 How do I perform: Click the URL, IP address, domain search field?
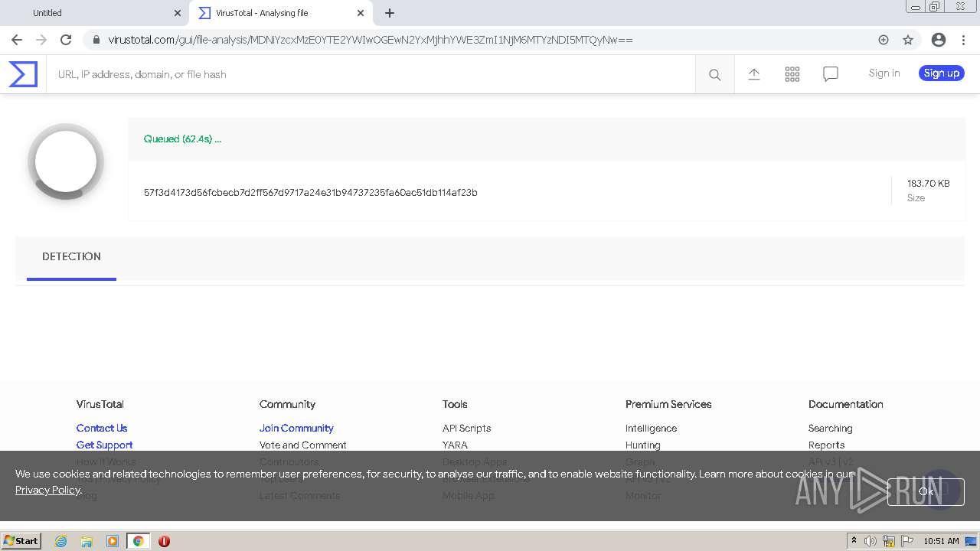pyautogui.click(x=371, y=74)
